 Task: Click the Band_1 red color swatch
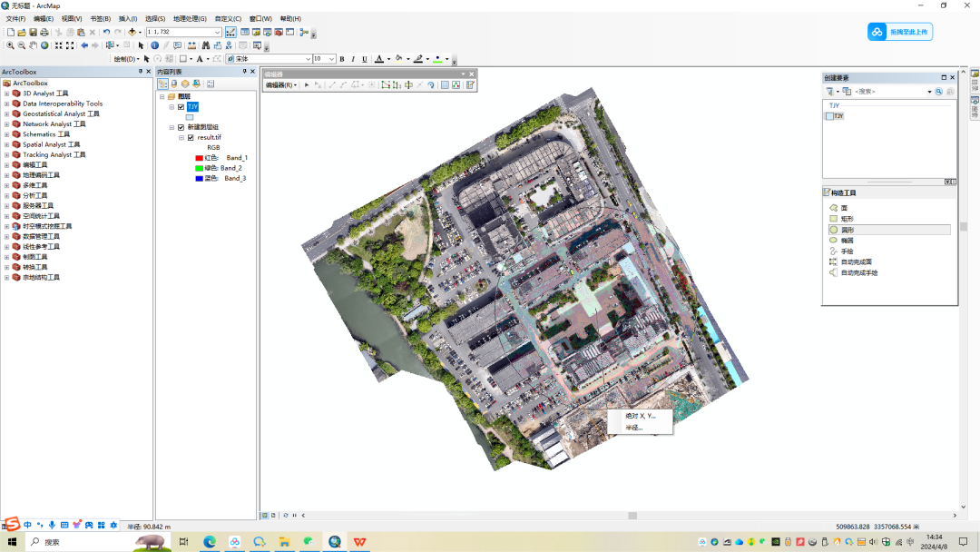coord(200,158)
